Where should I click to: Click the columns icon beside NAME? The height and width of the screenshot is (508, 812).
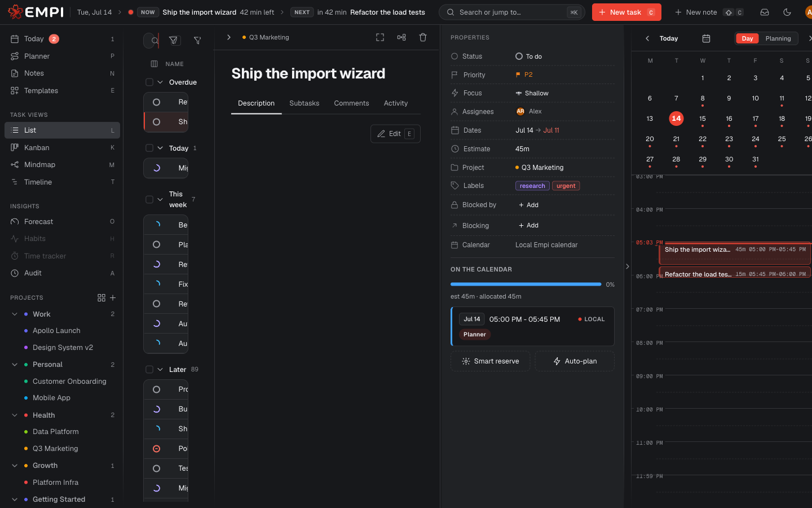154,64
